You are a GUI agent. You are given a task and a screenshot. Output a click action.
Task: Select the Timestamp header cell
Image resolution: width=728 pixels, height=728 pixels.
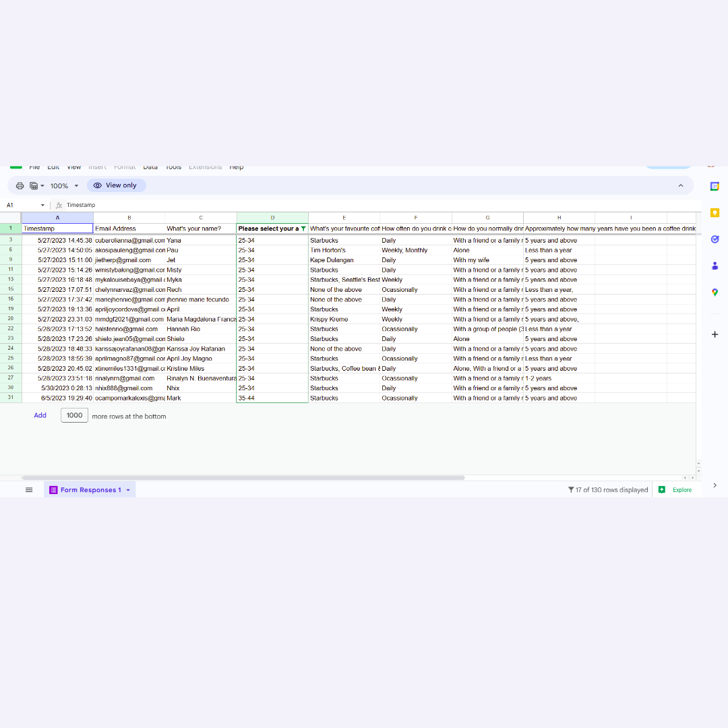click(57, 229)
